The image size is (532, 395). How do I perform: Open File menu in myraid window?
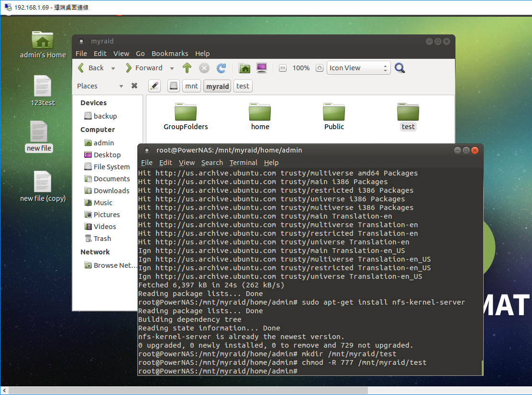coord(81,54)
